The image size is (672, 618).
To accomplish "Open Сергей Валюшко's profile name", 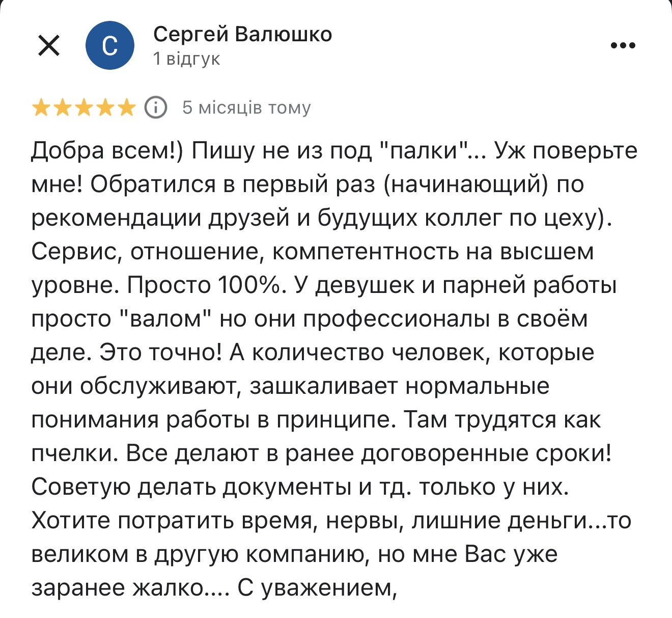I will (x=242, y=35).
